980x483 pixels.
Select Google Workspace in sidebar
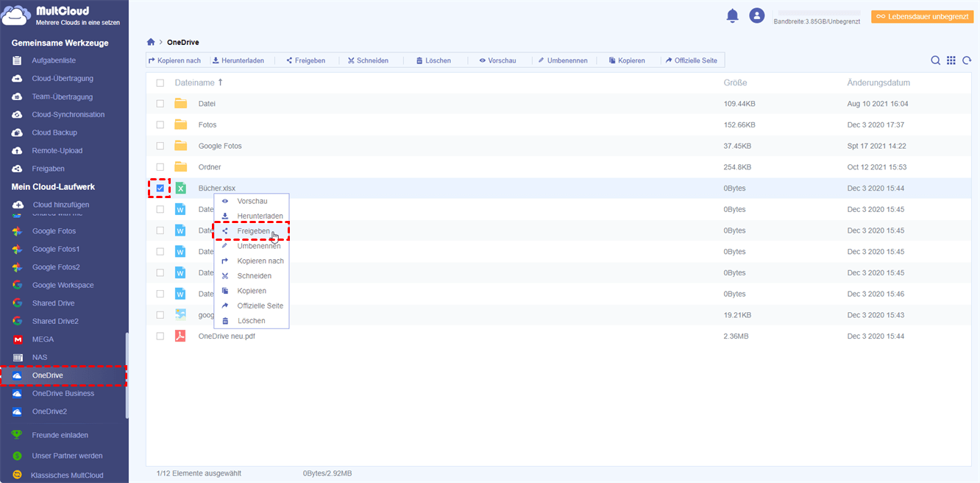tap(63, 285)
